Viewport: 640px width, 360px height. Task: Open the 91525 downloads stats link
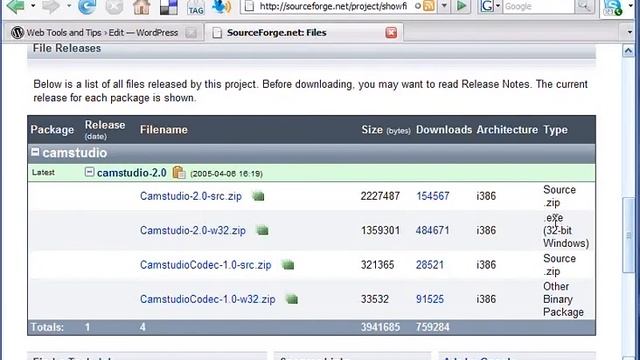click(429, 299)
